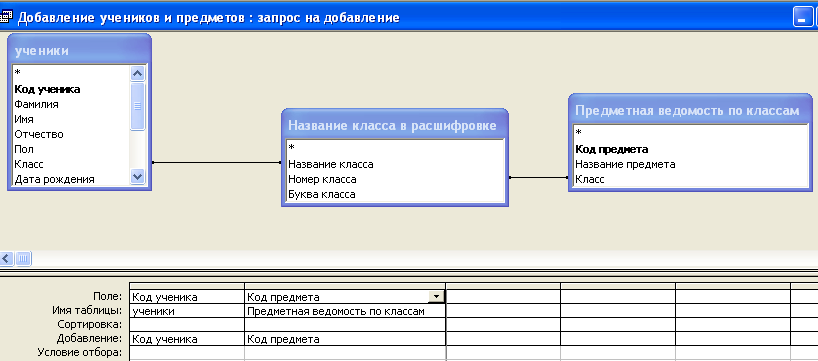Click the Поле row label
The width and height of the screenshot is (818, 361).
(107, 297)
